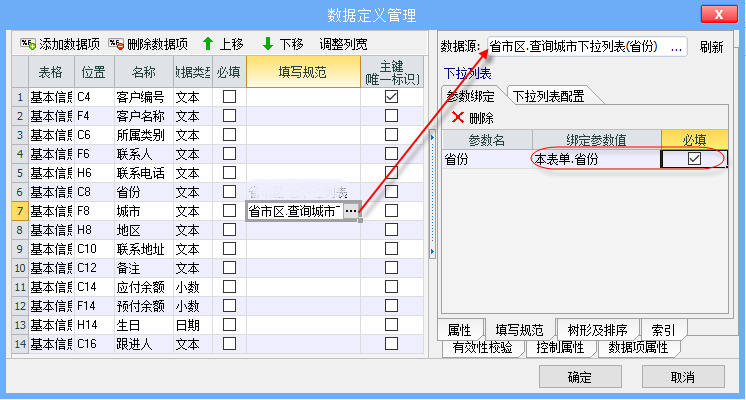This screenshot has height=400, width=746.
Task: Open the 填写规范 bottom tab
Action: (x=519, y=330)
